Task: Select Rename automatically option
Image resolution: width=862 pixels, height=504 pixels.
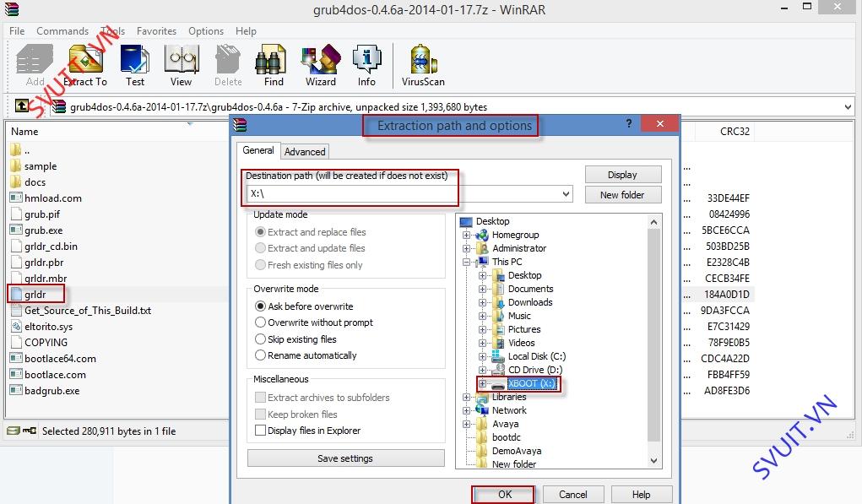Action: point(261,355)
